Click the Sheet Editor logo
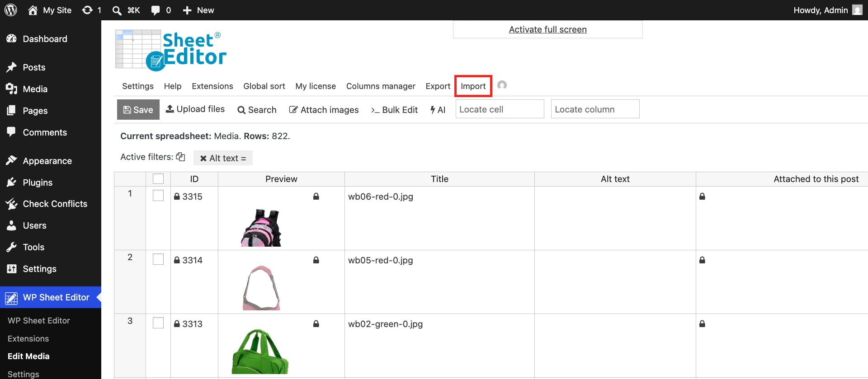868x379 pixels. coord(171,50)
